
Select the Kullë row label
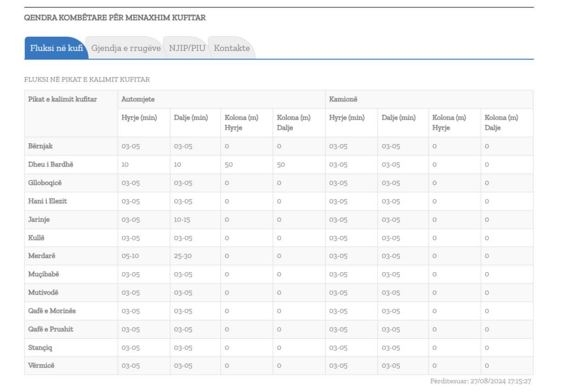coord(36,238)
